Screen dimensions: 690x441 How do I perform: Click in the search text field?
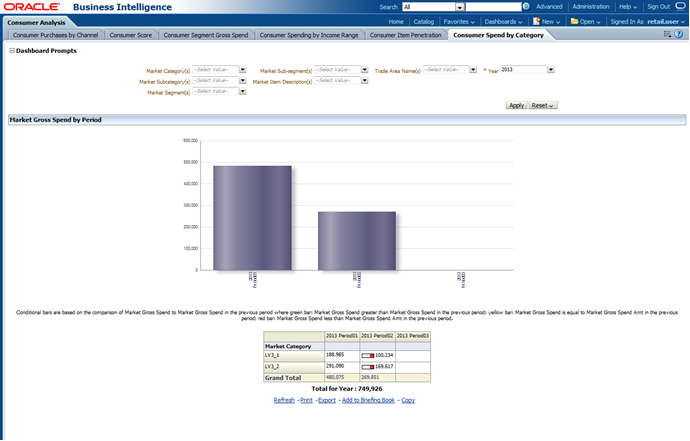coord(493,7)
